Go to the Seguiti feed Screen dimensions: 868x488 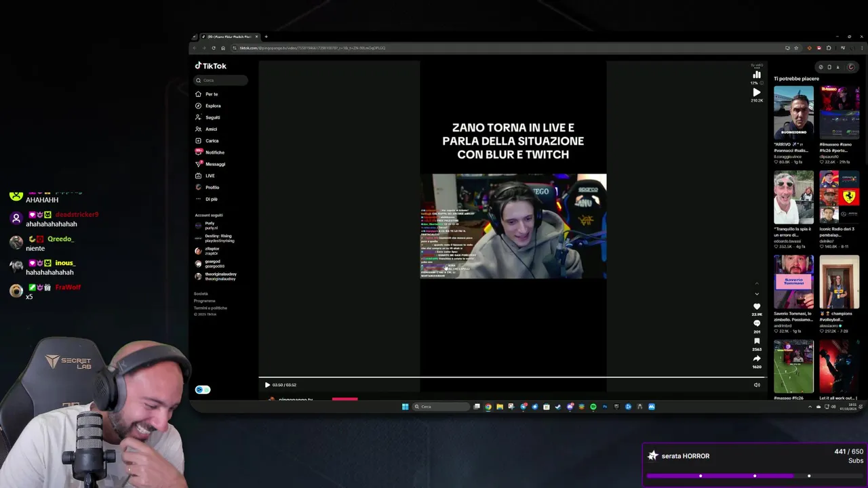coord(208,117)
